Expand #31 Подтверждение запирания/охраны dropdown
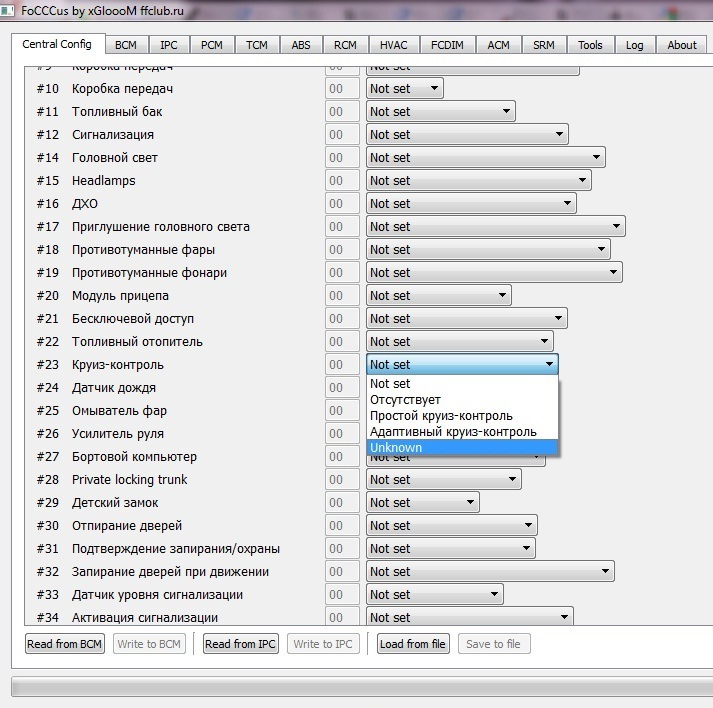The height and width of the screenshot is (708, 713). click(x=451, y=548)
